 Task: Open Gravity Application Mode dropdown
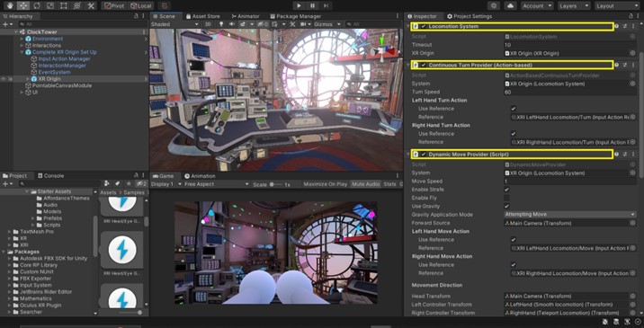click(569, 214)
